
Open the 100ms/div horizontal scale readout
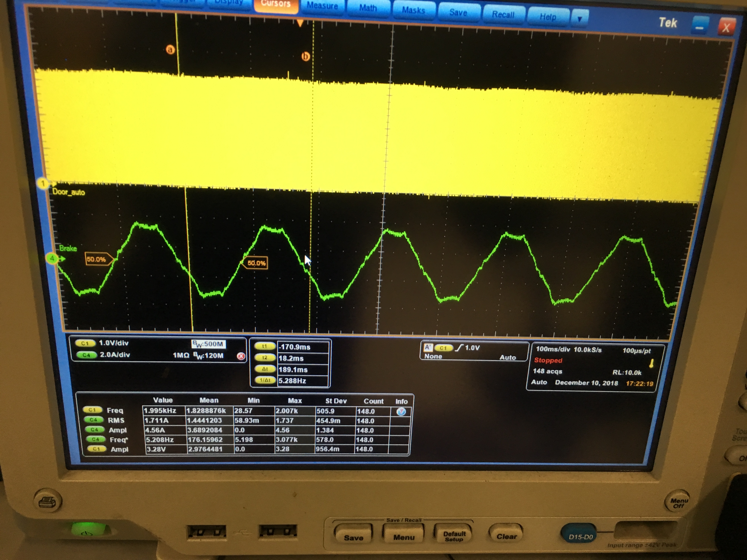553,349
